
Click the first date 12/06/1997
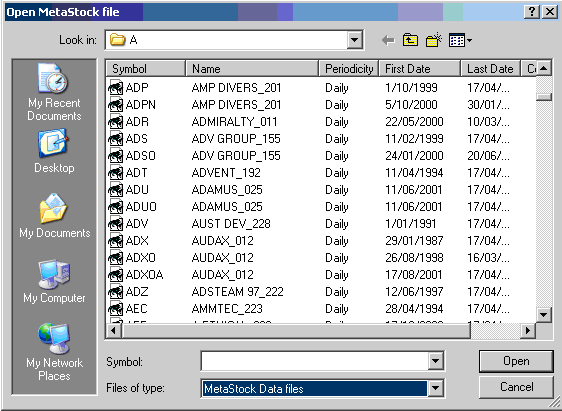(414, 292)
